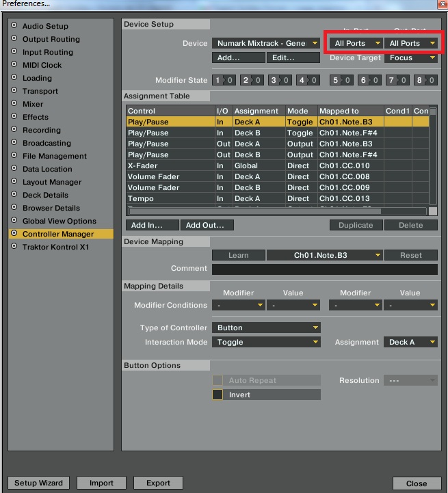Click assignment table horizontal scrollbar

[255, 211]
